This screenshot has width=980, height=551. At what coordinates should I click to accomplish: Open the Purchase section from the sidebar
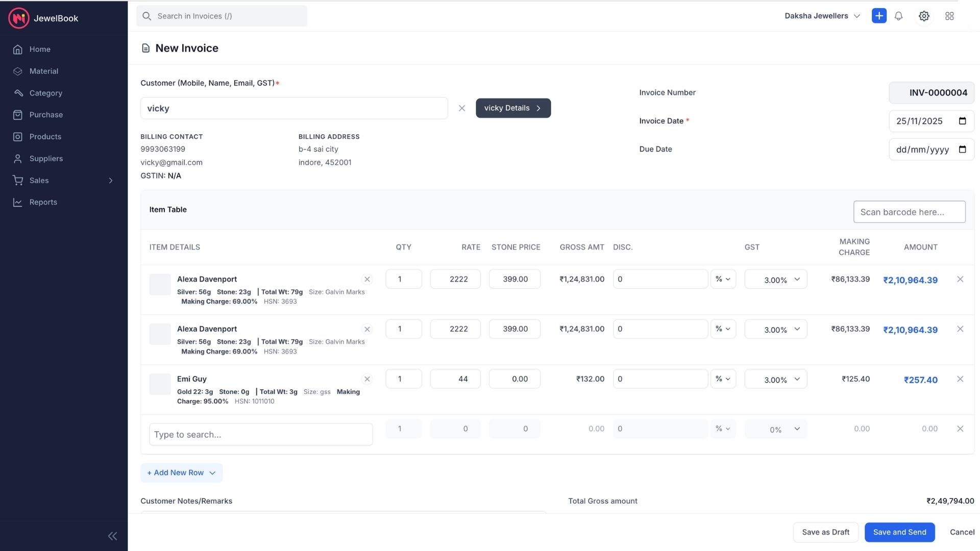pos(45,114)
